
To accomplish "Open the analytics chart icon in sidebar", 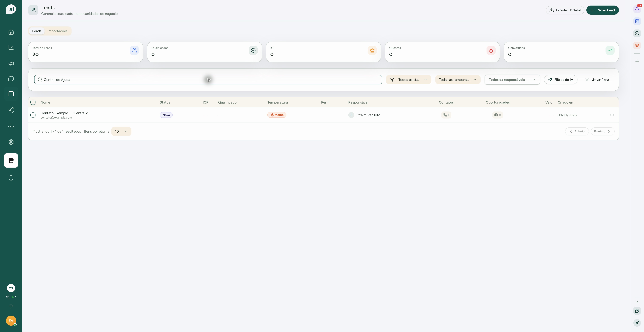I will (x=11, y=48).
